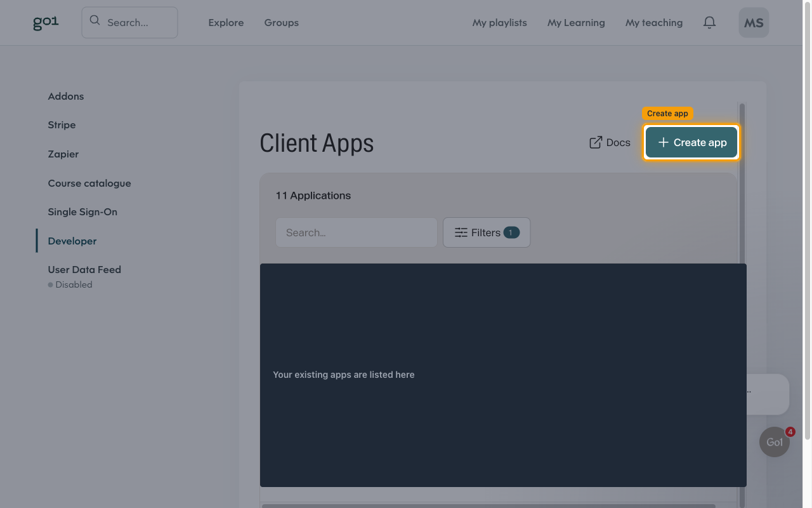
Task: Click the applications search field
Action: [x=357, y=232]
